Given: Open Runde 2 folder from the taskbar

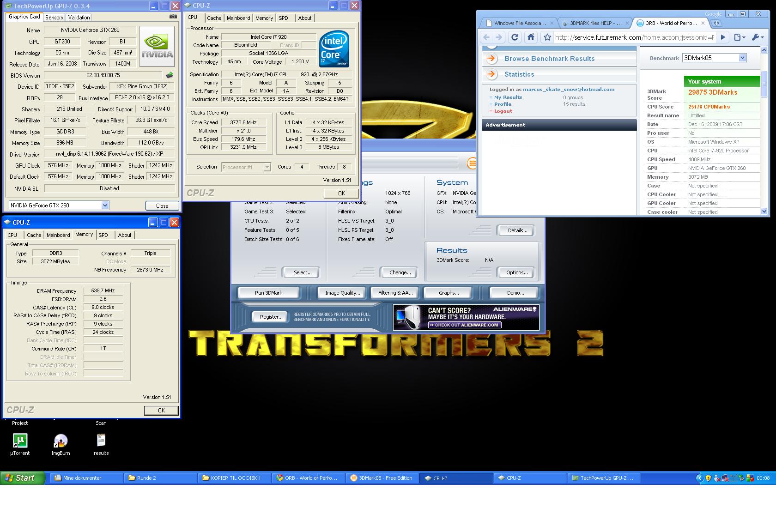Looking at the screenshot, I should [160, 478].
